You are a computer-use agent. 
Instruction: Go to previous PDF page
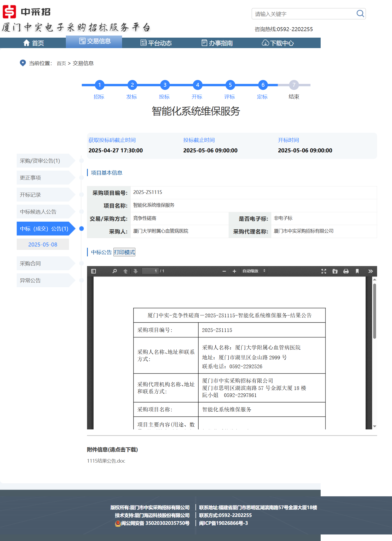pos(125,271)
